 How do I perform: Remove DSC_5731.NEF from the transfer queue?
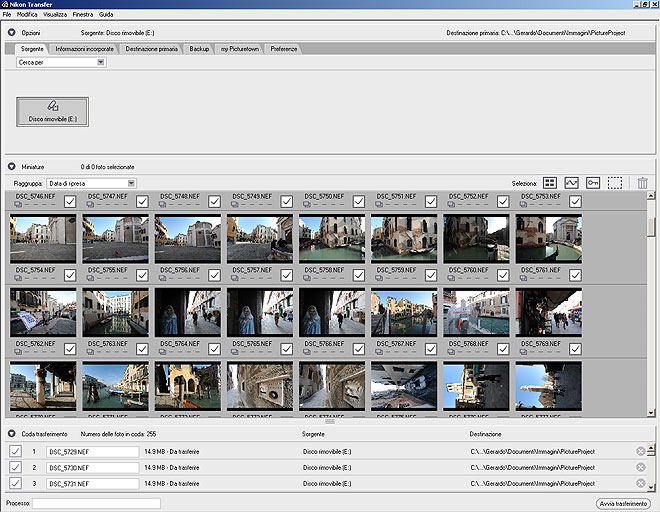click(640, 483)
